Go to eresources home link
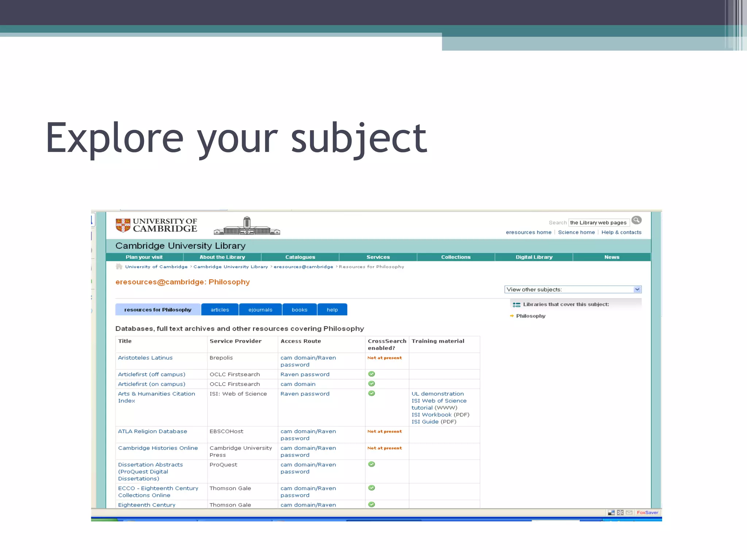 [x=529, y=232]
